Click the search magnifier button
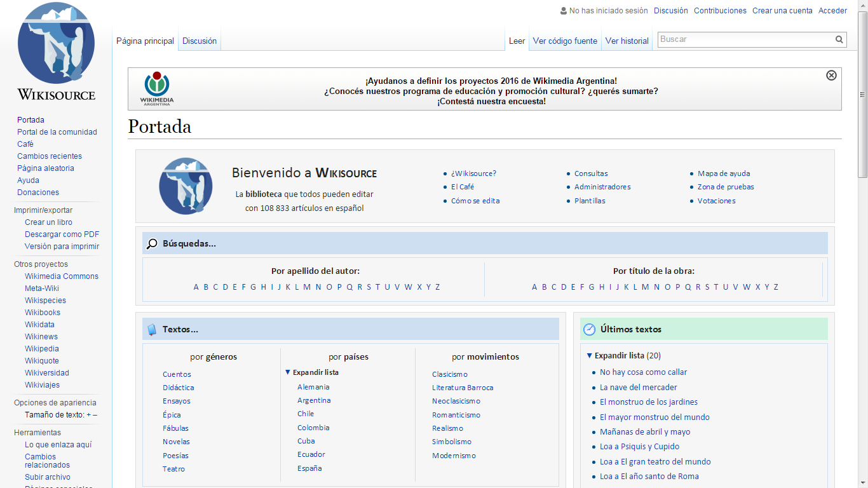This screenshot has height=488, width=868. coord(839,39)
